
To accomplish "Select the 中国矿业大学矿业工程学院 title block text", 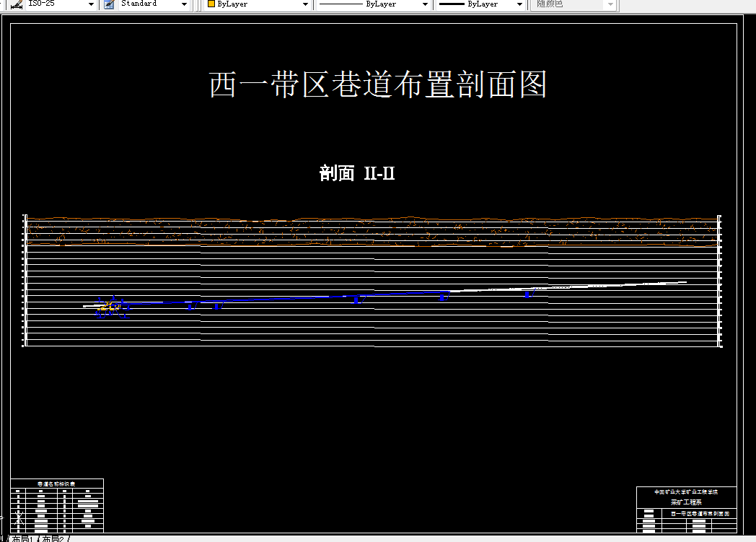I will [x=685, y=492].
